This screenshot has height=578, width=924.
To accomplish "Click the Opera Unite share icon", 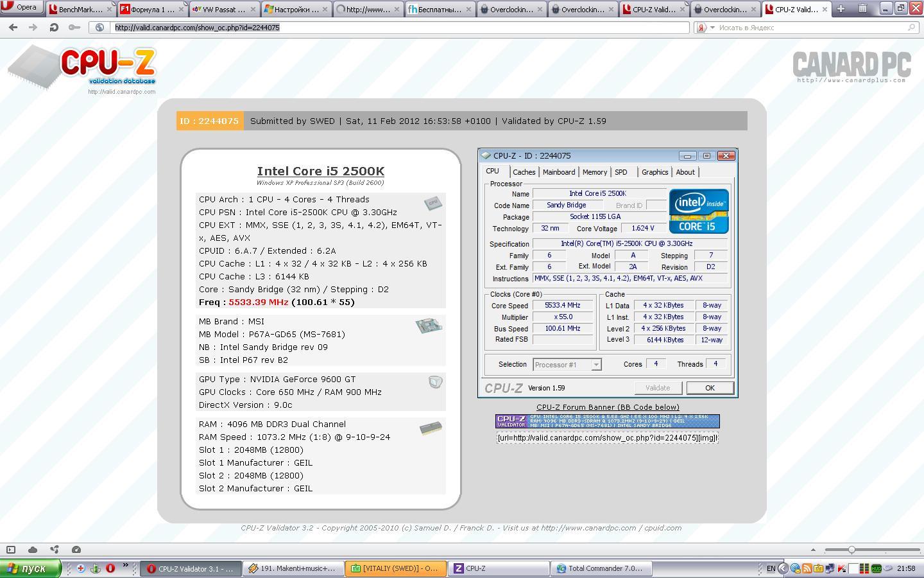I will (55, 550).
